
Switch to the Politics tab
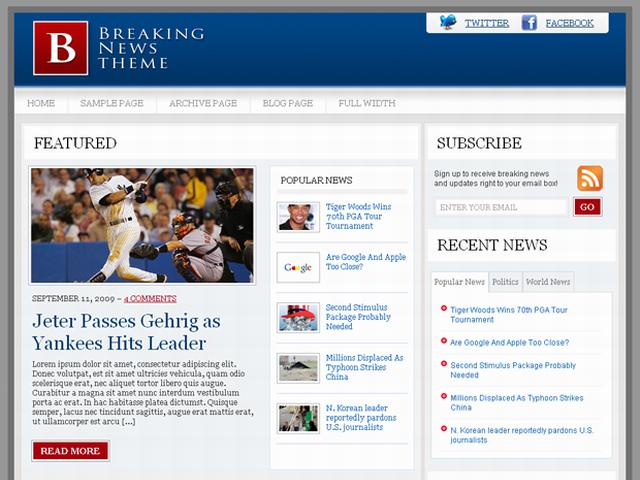505,282
